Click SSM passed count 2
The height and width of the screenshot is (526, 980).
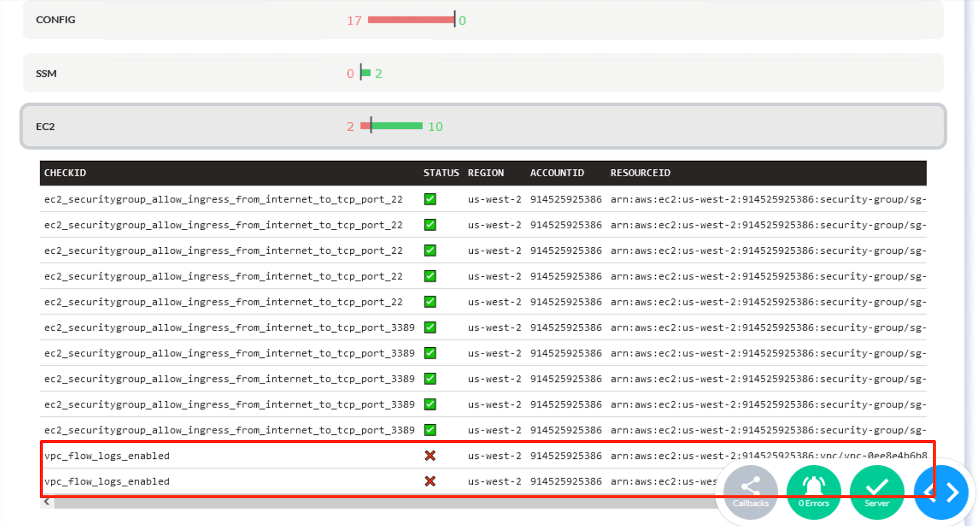click(x=378, y=73)
